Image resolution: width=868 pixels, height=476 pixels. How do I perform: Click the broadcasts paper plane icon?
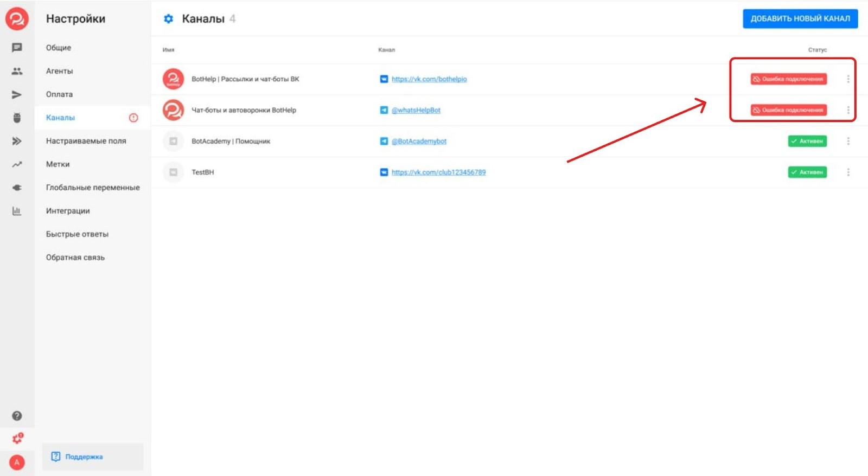pos(17,94)
